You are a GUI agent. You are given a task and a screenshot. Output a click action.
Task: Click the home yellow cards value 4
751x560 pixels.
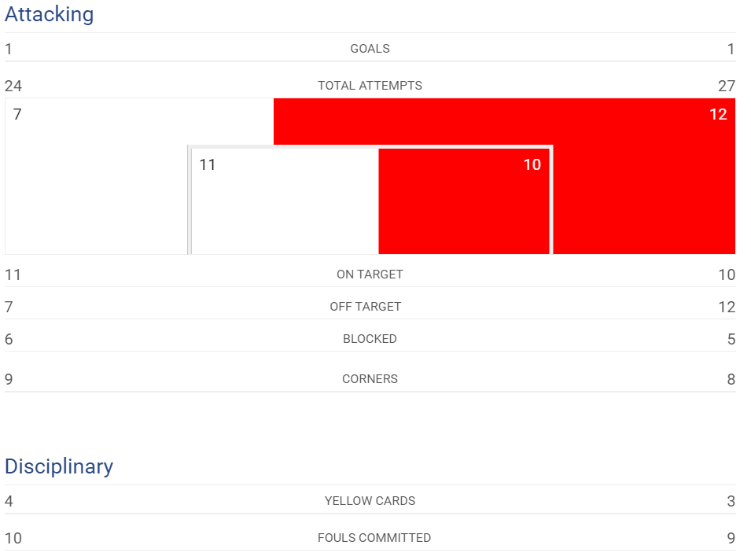click(9, 501)
